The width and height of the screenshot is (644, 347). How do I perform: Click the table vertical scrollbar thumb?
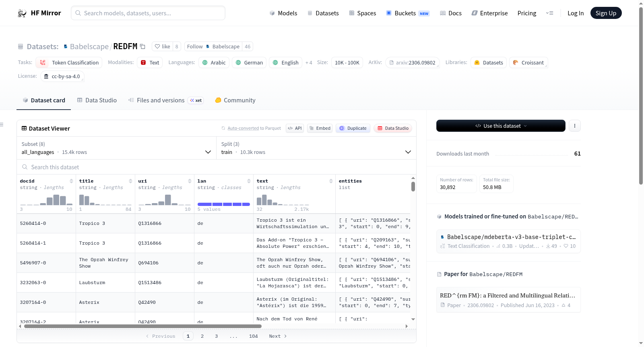(413, 187)
